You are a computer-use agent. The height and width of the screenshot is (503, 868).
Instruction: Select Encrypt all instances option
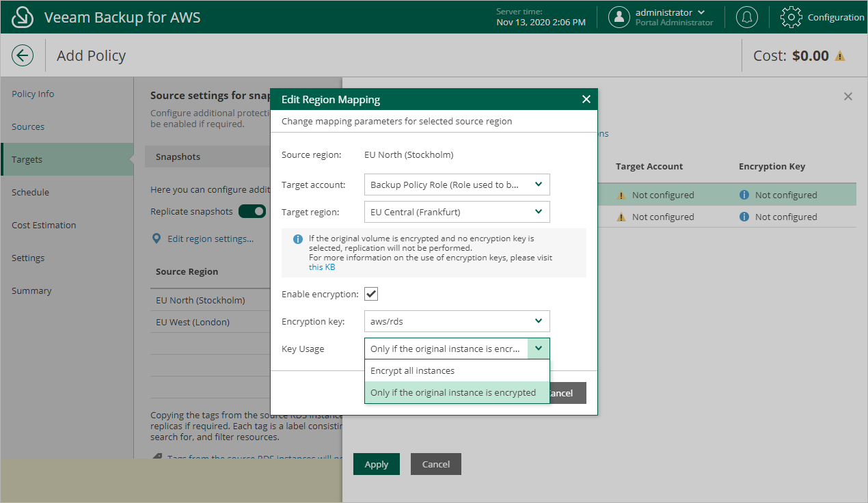coord(457,370)
